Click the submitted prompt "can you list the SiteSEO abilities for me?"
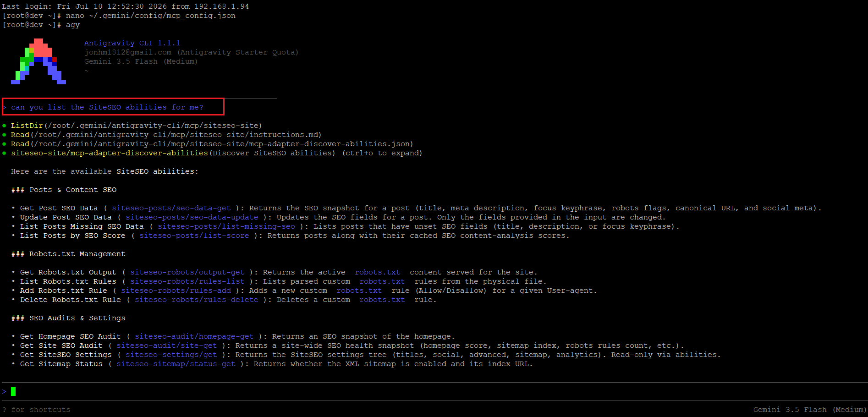Viewport: 868px width, 417px height. coord(107,107)
